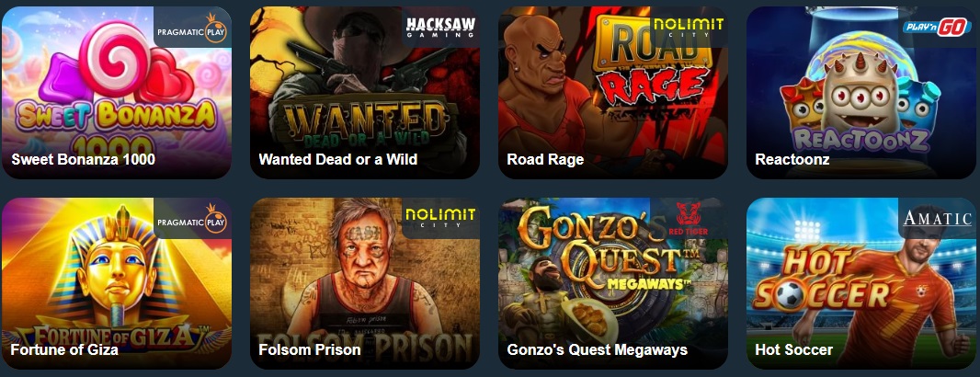Select the 'Sweet Bonanza 1000' title text

pos(83,159)
